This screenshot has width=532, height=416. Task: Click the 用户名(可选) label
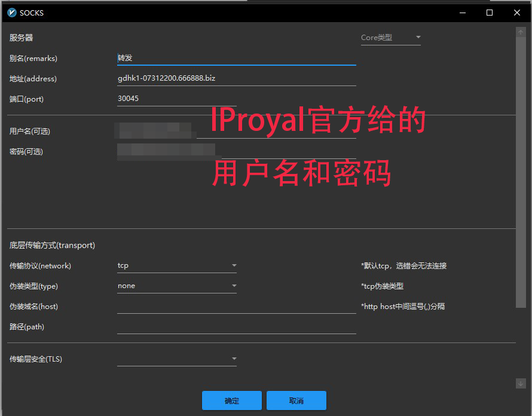point(29,131)
